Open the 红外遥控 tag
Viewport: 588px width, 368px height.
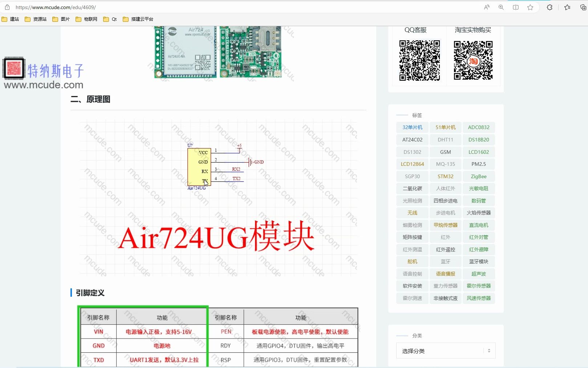[x=446, y=249]
